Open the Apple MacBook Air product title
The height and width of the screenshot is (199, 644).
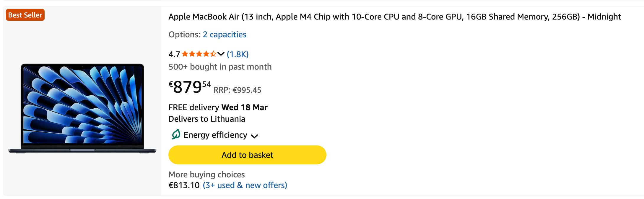coord(394,17)
